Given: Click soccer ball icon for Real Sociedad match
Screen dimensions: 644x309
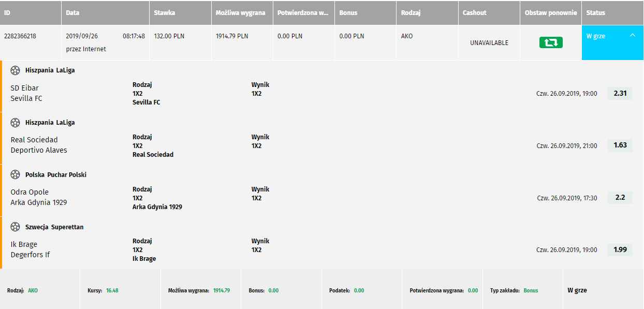Looking at the screenshot, I should click(x=15, y=122).
